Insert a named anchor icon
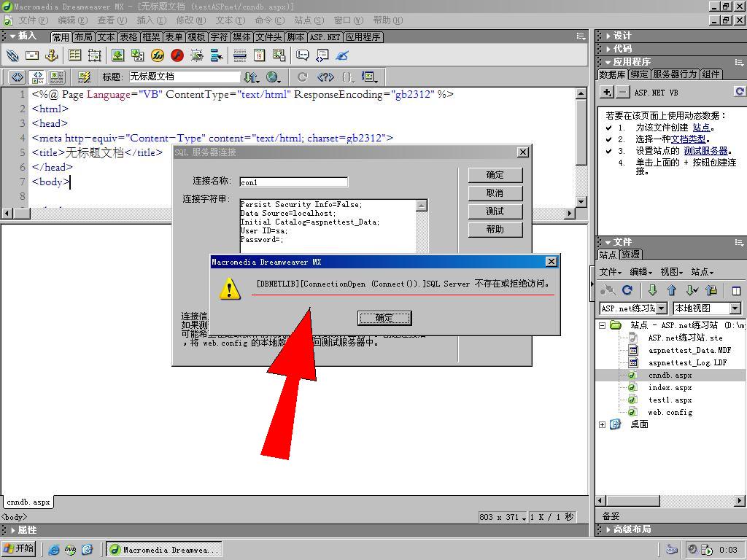 pyautogui.click(x=51, y=55)
